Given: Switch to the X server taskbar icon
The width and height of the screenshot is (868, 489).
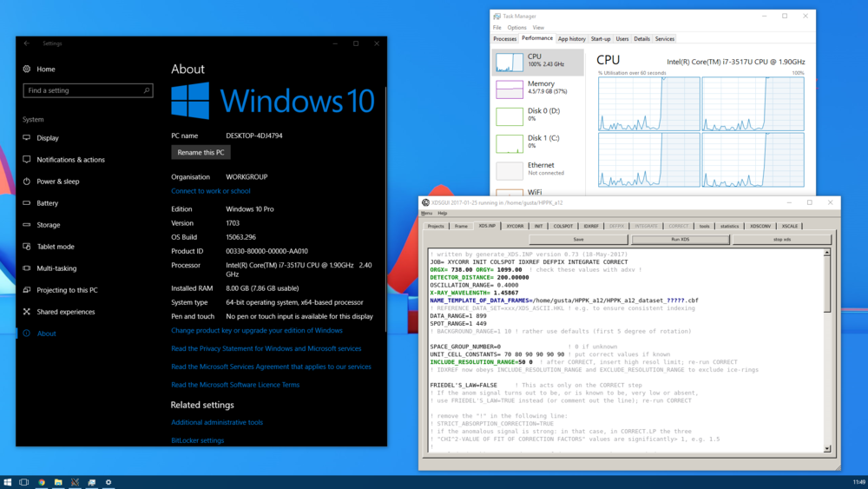Looking at the screenshot, I should [75, 482].
